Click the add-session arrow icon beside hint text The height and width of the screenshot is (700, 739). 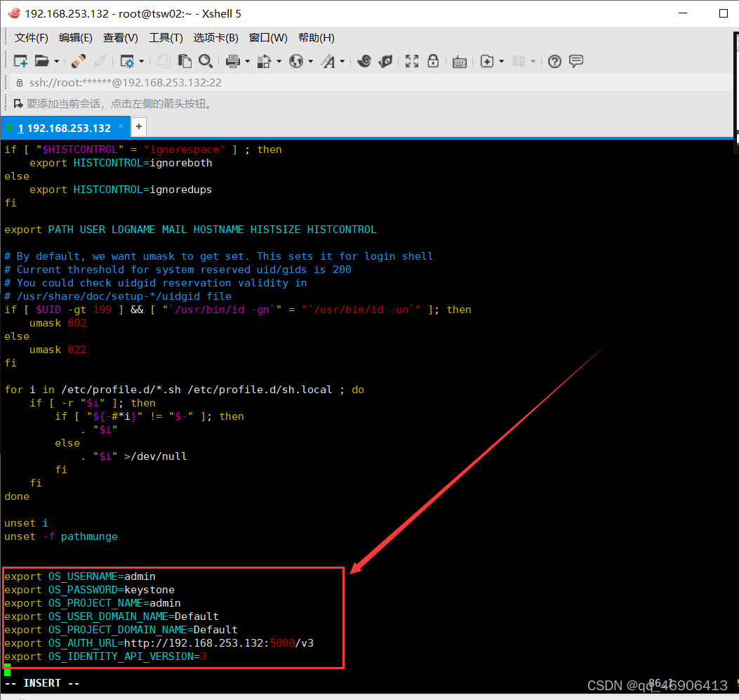(18, 103)
